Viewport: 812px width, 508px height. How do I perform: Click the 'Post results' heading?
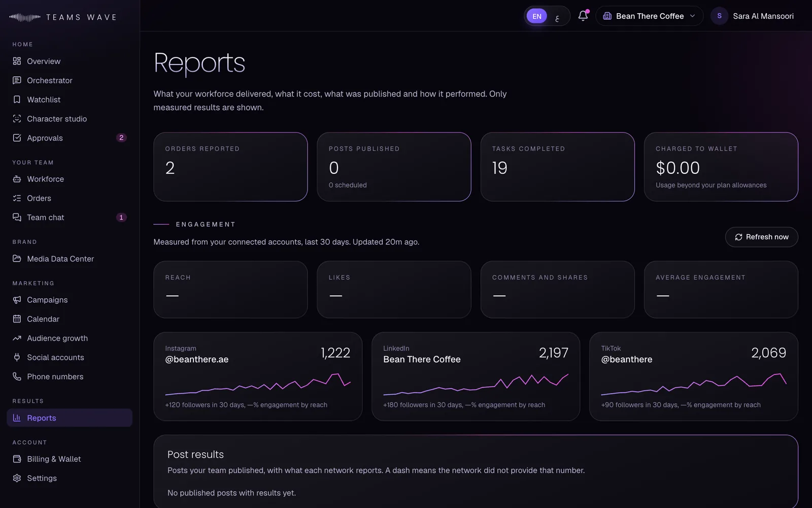tap(195, 454)
